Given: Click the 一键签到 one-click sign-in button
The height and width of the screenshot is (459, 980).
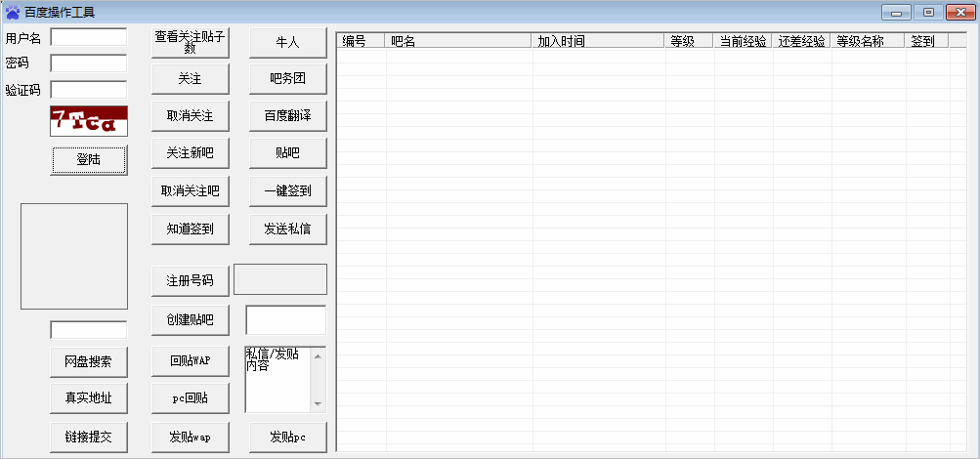Looking at the screenshot, I should 288,191.
